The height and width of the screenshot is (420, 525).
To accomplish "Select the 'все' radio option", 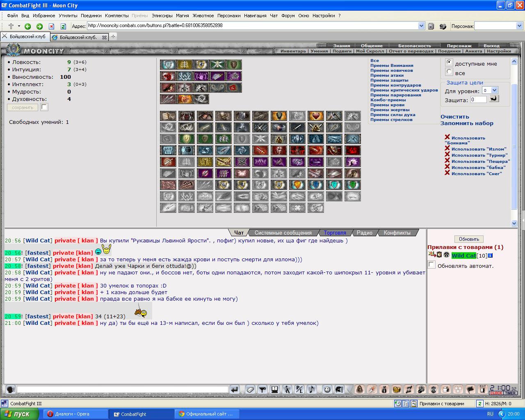I will [x=449, y=72].
